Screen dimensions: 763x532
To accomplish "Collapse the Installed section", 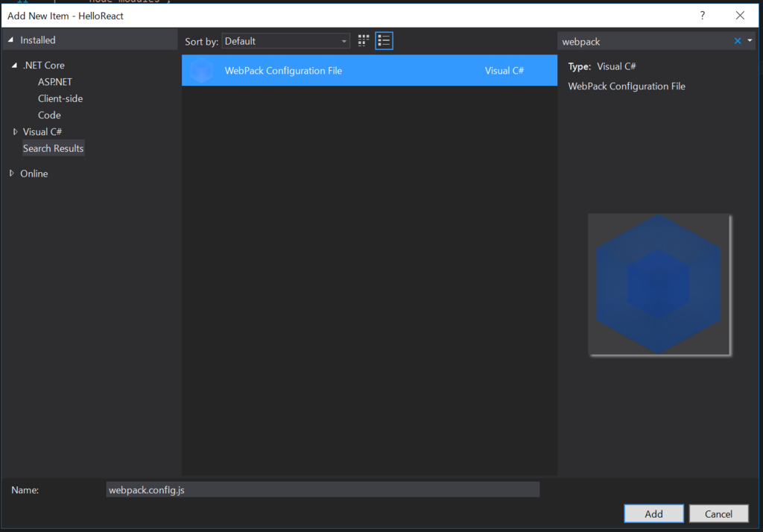I will (10, 40).
